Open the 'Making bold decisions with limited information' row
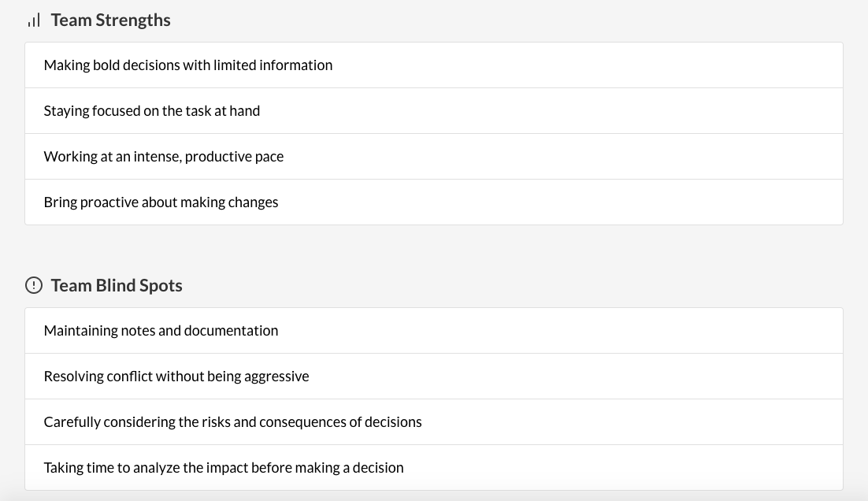This screenshot has height=501, width=868. click(x=434, y=65)
